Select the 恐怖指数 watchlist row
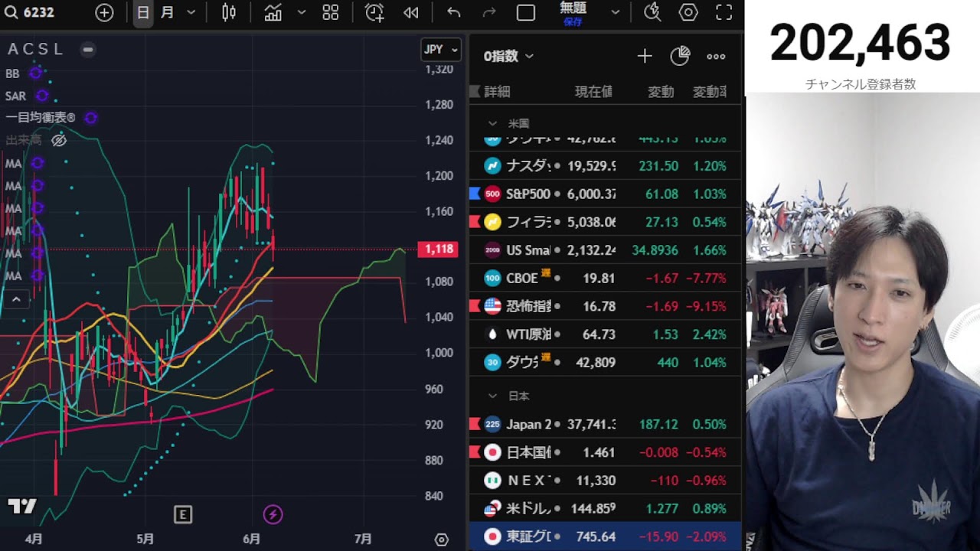This screenshot has height=551, width=980. click(x=605, y=306)
